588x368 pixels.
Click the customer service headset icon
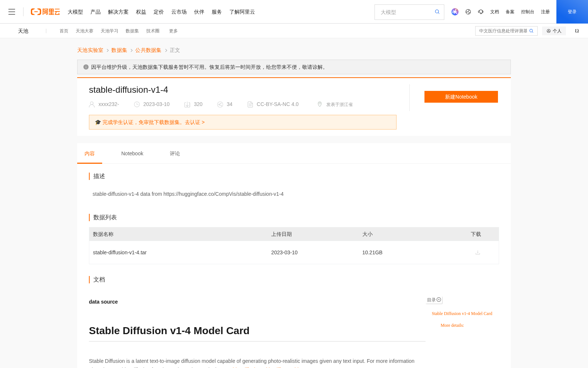coord(481,12)
